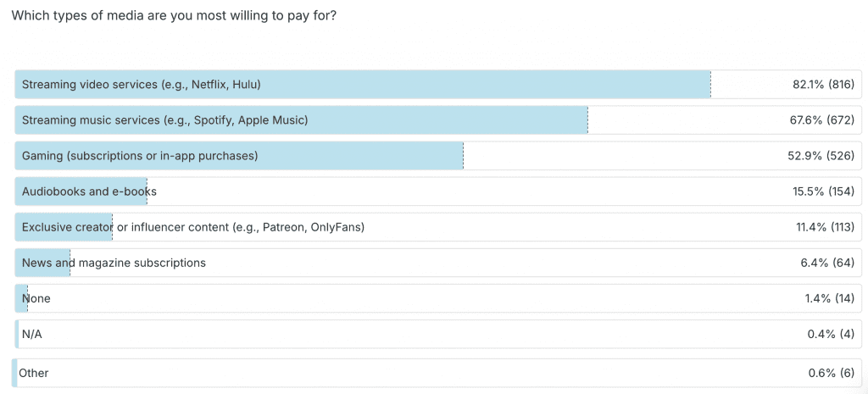Select the Exclusive creator or influencer content label
868x394 pixels.
[x=192, y=227]
